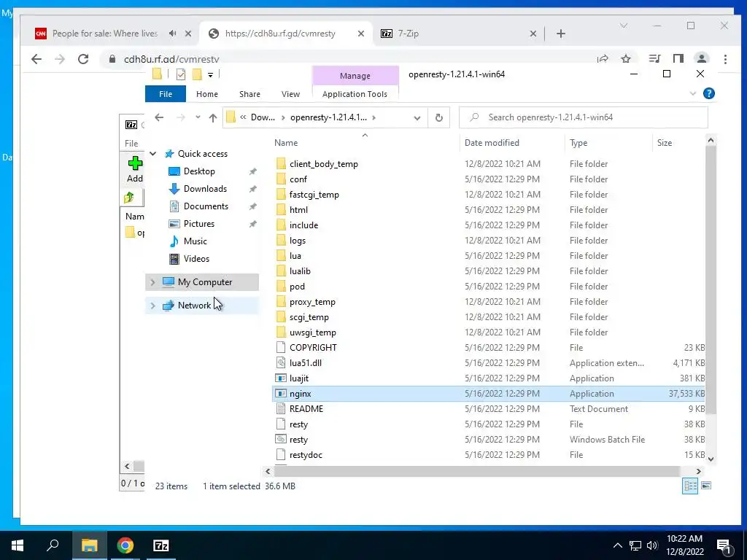The width and height of the screenshot is (747, 560).
Task: Open the html folder icon
Action: point(281,210)
